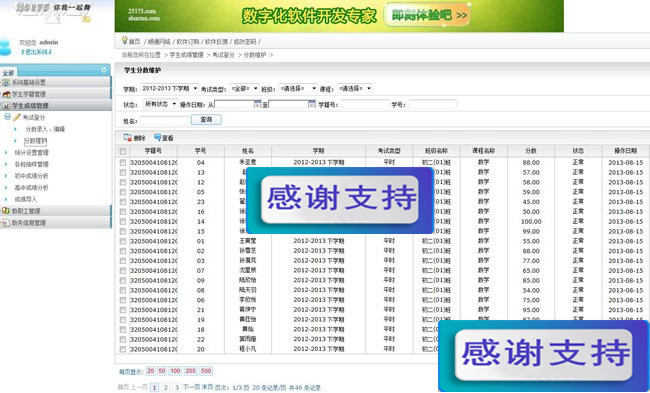This screenshot has width=650, height=393.
Task: Open the 课程 dropdown
Action: [355, 88]
